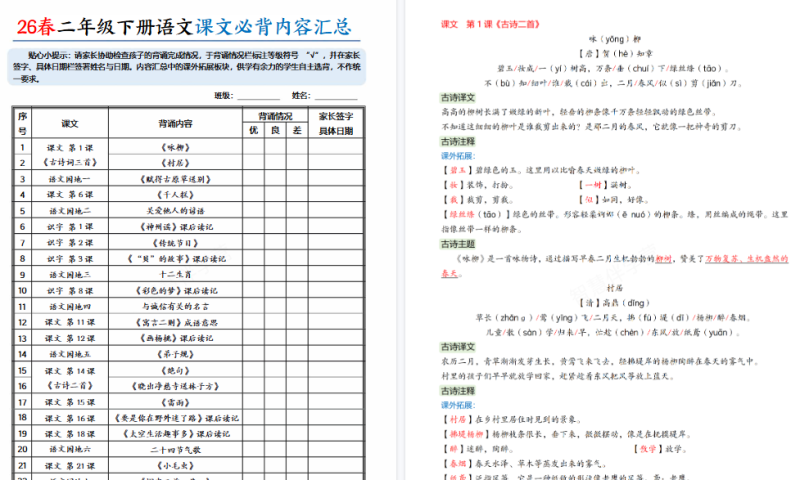Click the author line 高鼎（dǐng）
The width and height of the screenshot is (800, 480).
click(x=615, y=303)
